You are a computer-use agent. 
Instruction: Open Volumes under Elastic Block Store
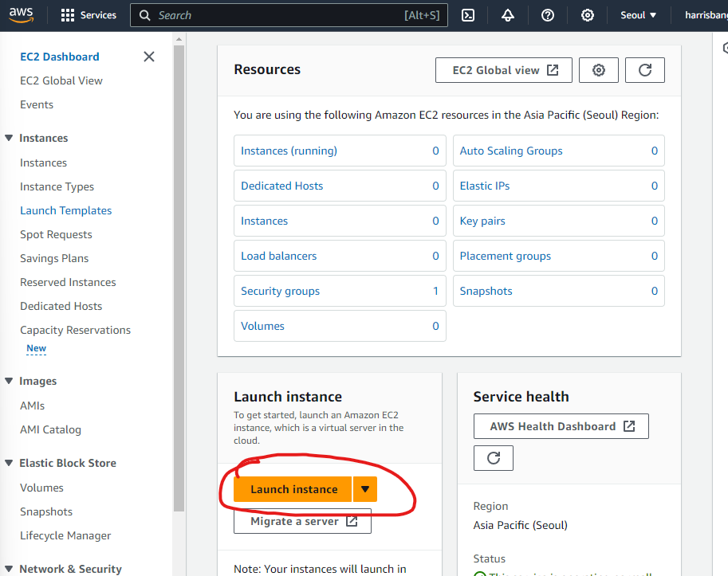[x=41, y=488]
